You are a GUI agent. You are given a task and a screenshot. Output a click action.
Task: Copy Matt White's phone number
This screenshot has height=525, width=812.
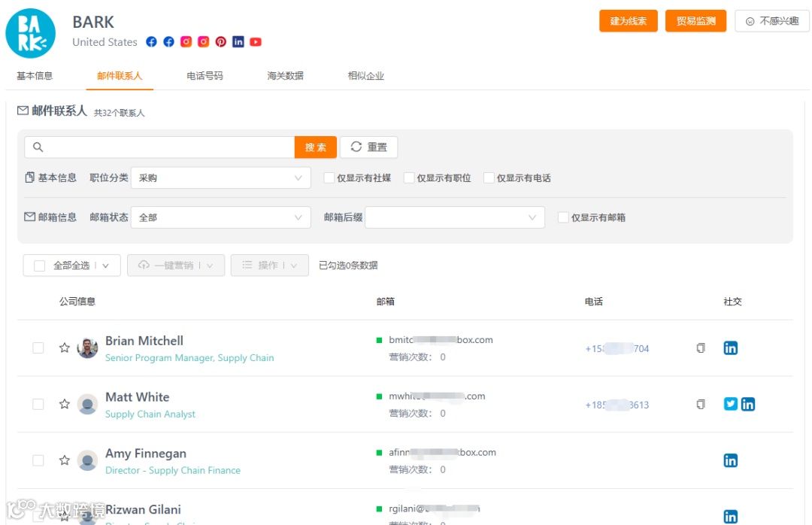click(701, 404)
